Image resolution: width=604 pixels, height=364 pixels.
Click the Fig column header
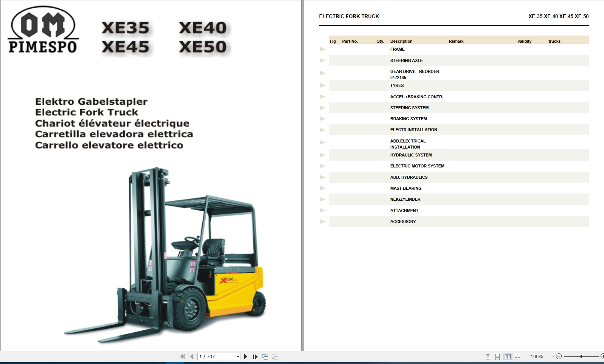(332, 41)
